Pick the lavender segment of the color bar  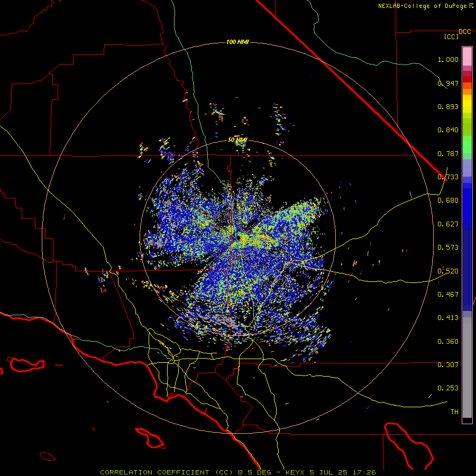point(467,168)
